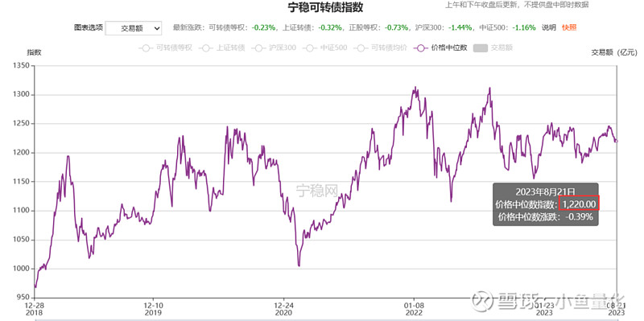Toggle the 沪深300 legend circle icon
The image size is (644, 321).
[x=258, y=48]
